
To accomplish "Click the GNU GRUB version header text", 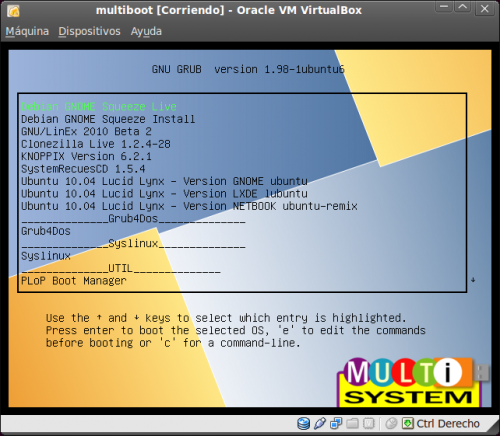I will click(248, 69).
